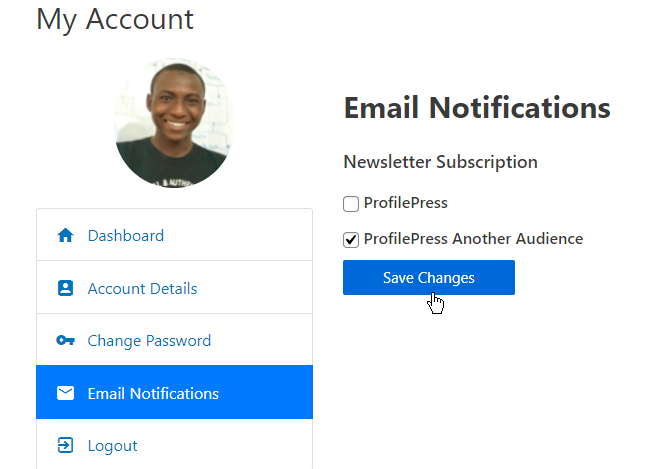Click the blank area of the Logout row
The width and height of the screenshot is (660, 469).
pyautogui.click(x=227, y=445)
